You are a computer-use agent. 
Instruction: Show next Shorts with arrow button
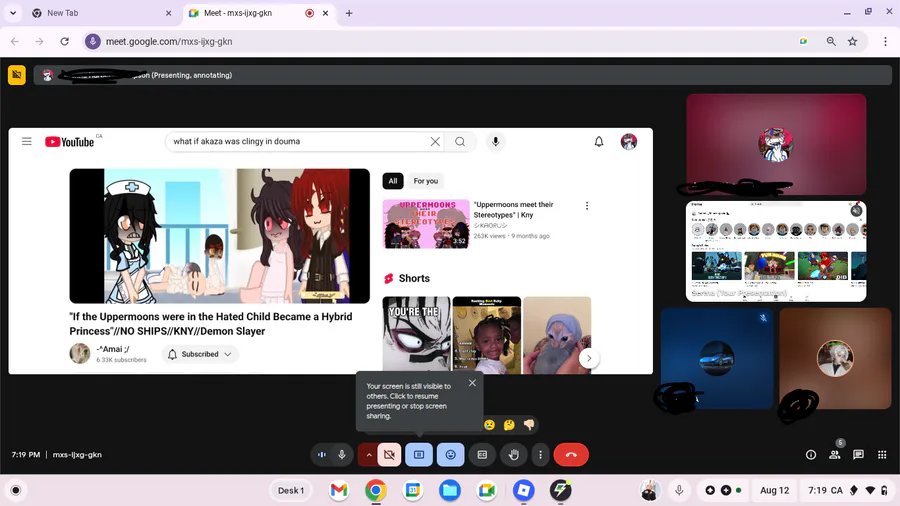pyautogui.click(x=589, y=359)
